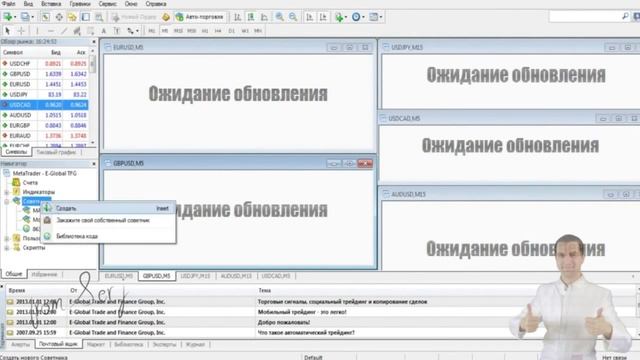Select the Fibonacci Retracement tool
The width and height of the screenshot is (640, 360).
(90, 31)
